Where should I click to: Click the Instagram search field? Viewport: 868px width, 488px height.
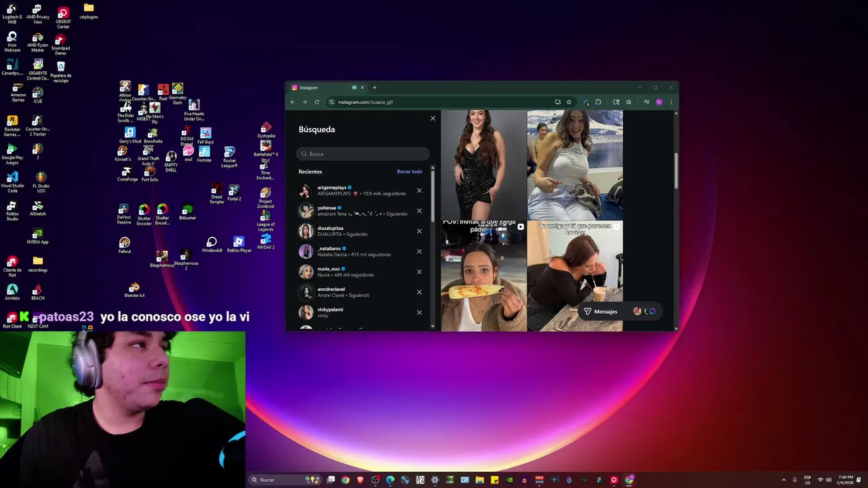click(x=363, y=154)
